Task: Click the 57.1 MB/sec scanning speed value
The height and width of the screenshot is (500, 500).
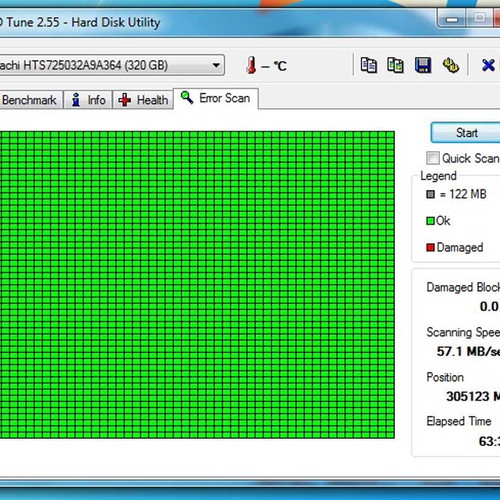Action: 468,351
